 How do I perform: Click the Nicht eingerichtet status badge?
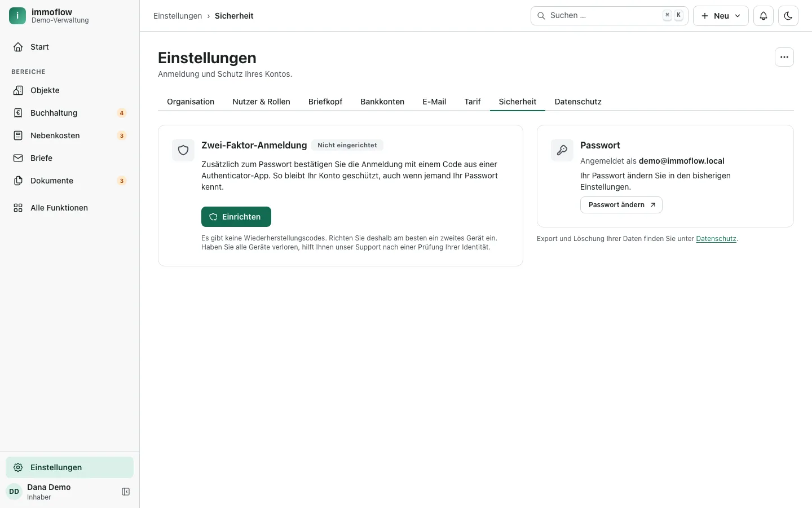(x=347, y=145)
